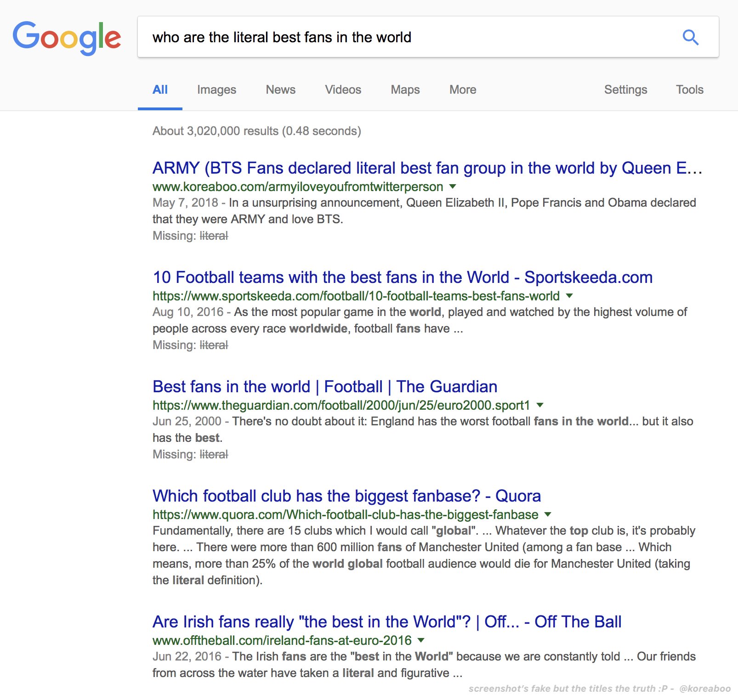Open the Maps tab
This screenshot has width=738, height=700.
(x=405, y=90)
